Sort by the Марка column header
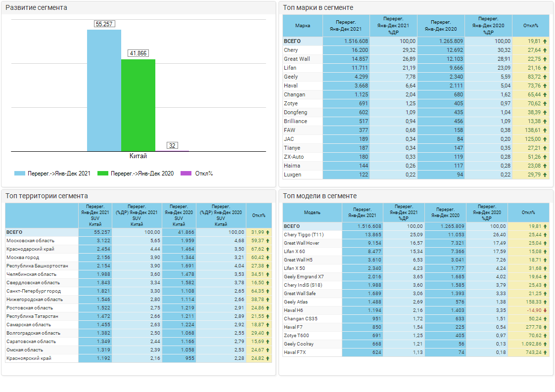Viewport: 555px width, 392px height. pyautogui.click(x=302, y=25)
